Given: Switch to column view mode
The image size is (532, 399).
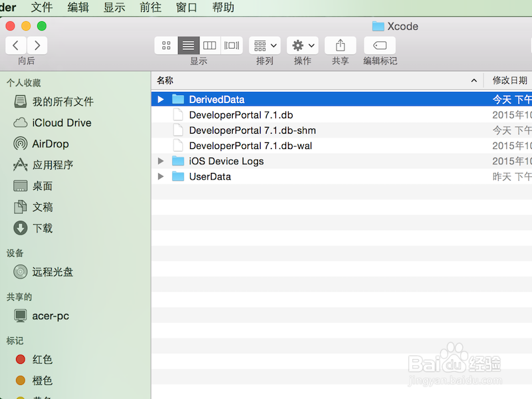Looking at the screenshot, I should 209,45.
